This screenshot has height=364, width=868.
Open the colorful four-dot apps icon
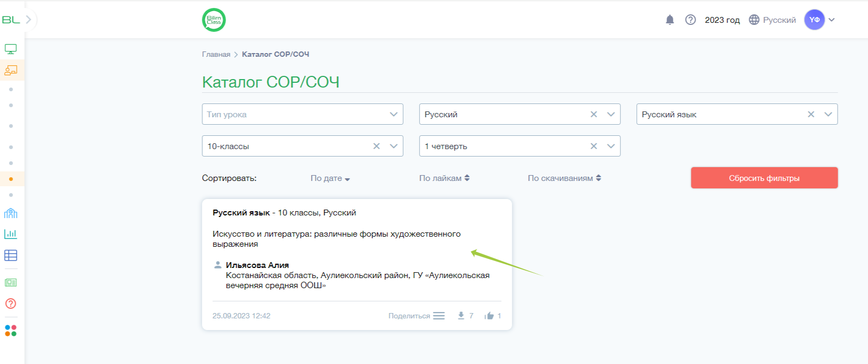(11, 331)
